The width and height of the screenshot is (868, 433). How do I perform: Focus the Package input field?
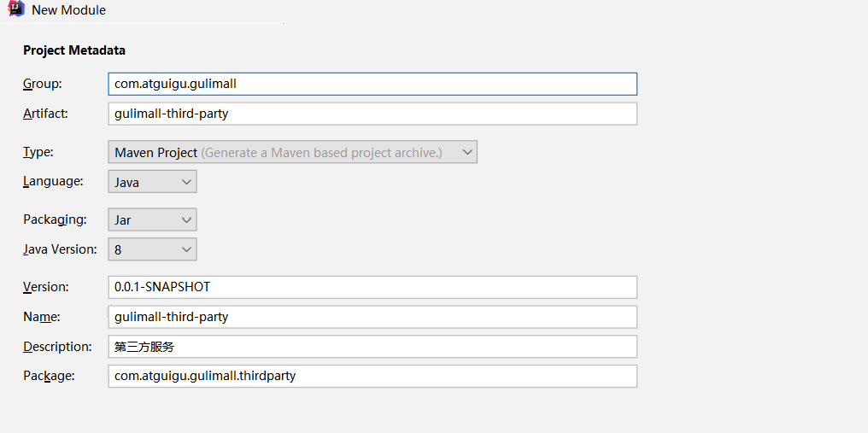click(372, 376)
